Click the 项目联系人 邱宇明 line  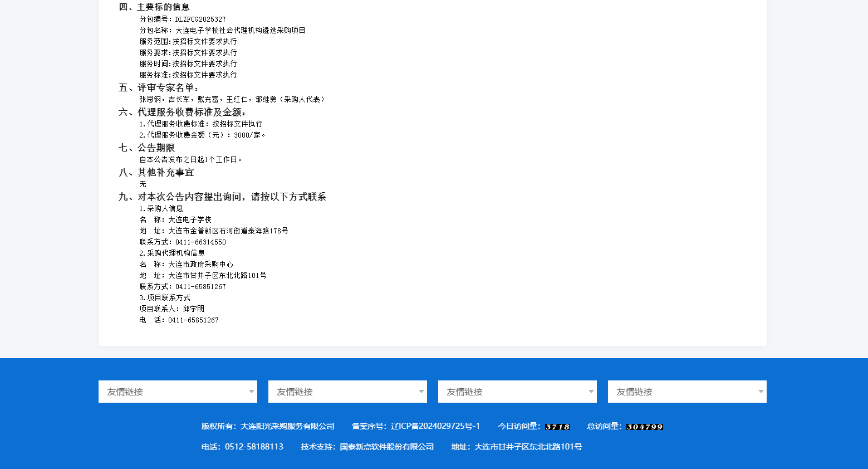[x=171, y=309]
